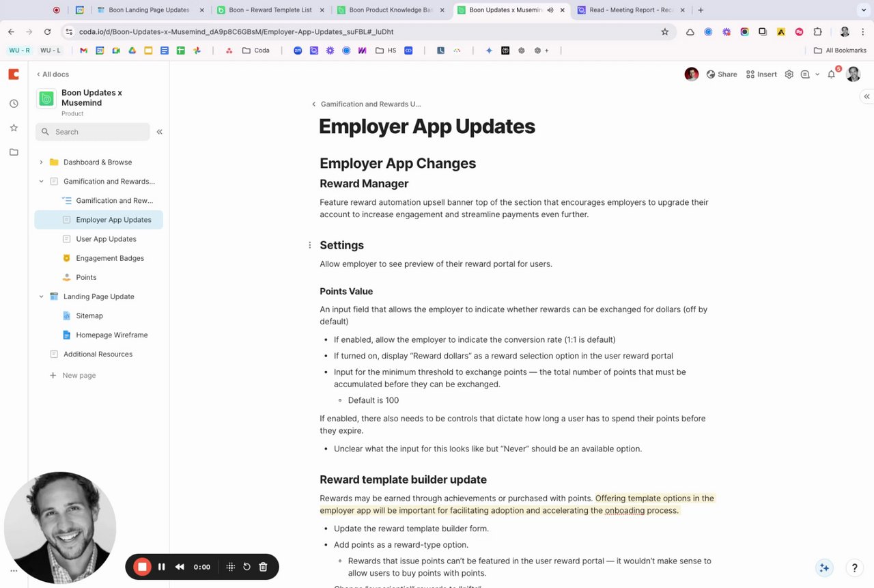Viewport: 874px width, 588px height.
Task: Open a new browser tab
Action: tap(701, 10)
